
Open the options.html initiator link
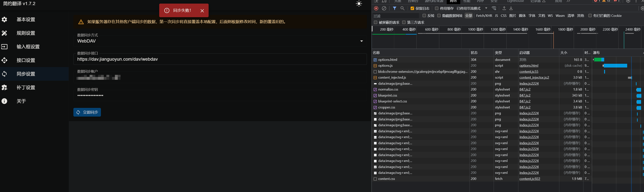(529, 65)
